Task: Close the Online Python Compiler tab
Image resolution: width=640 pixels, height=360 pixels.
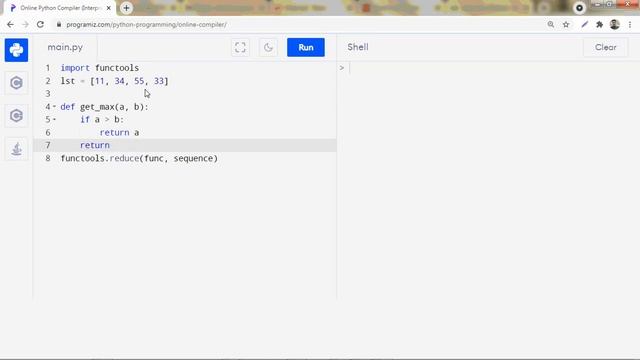Action: 109,8
